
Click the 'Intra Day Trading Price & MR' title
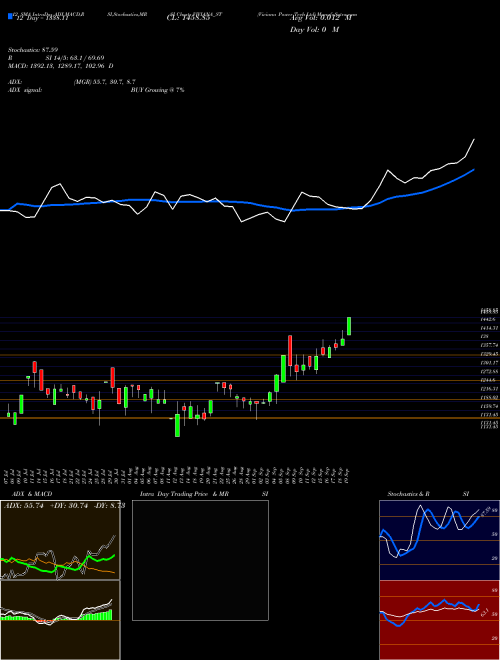(184, 494)
